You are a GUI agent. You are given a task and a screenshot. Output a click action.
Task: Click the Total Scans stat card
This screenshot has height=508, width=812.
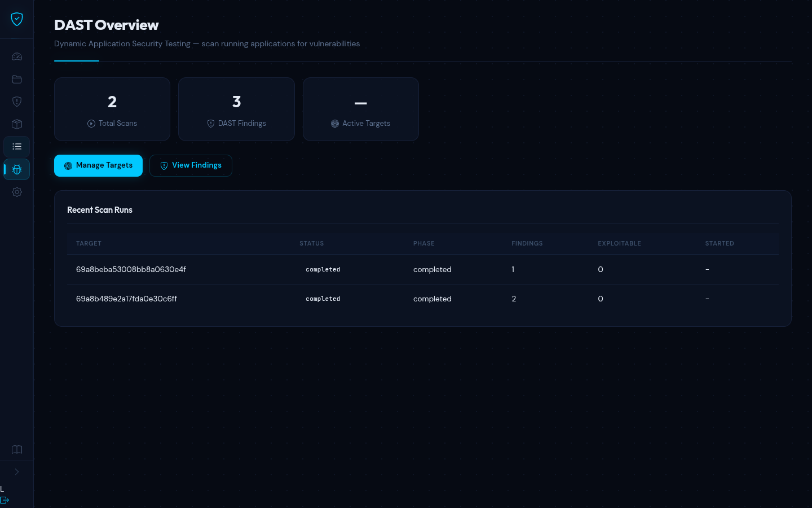pyautogui.click(x=112, y=110)
